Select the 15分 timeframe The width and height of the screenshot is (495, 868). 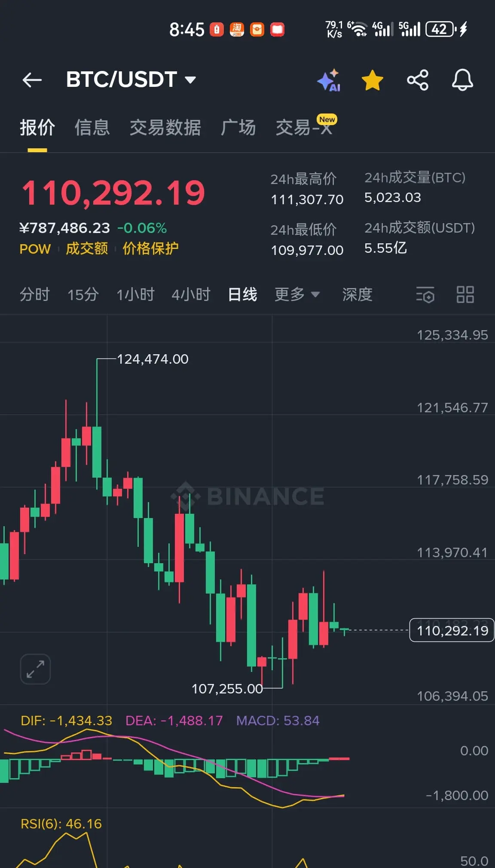83,294
